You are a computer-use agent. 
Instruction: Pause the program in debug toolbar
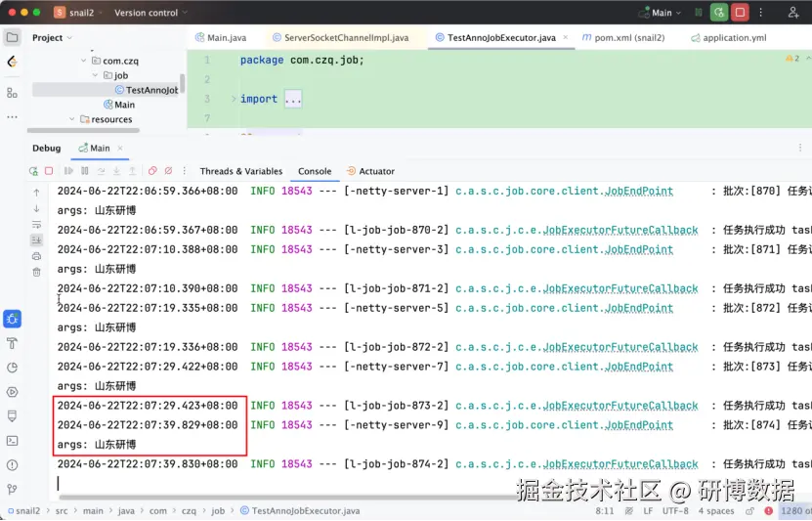coord(84,171)
